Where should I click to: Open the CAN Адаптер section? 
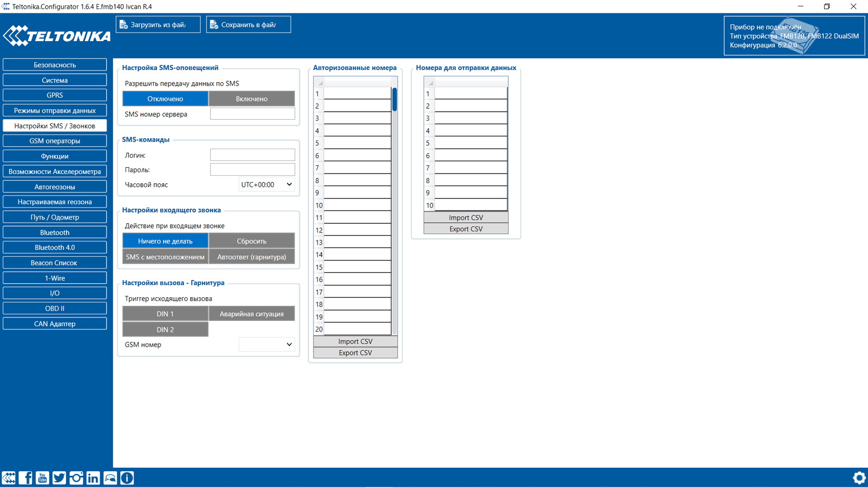point(54,324)
